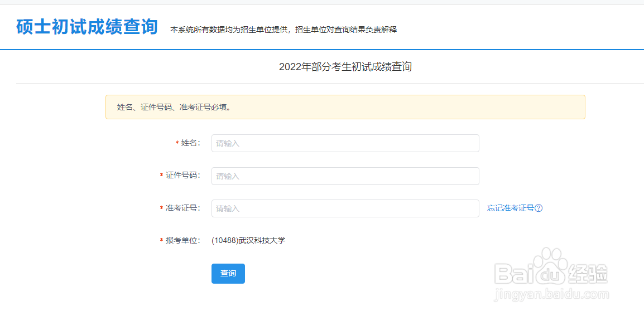The width and height of the screenshot is (644, 316).
Task: Click the (10488)武汉科技大学 unit text
Action: coord(248,241)
